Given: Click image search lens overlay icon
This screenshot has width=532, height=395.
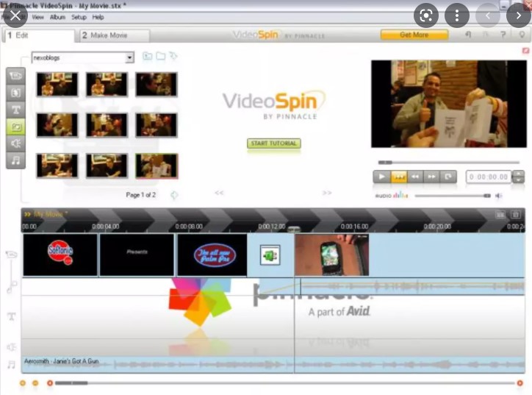Looking at the screenshot, I should (425, 15).
